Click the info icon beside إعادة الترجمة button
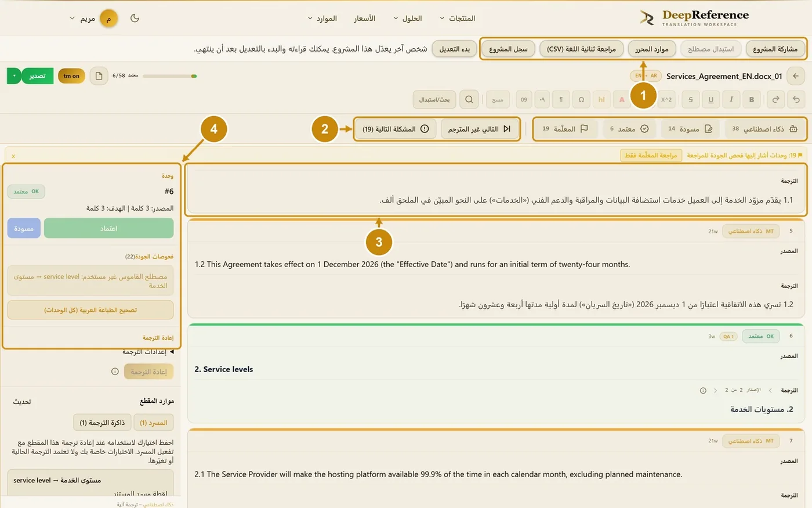812x508 pixels. coord(115,372)
